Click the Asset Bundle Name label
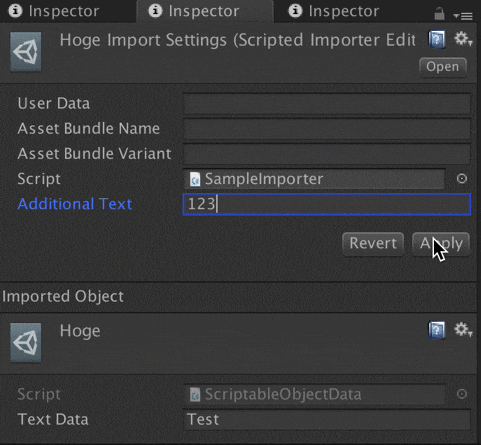The image size is (481, 445). [89, 129]
